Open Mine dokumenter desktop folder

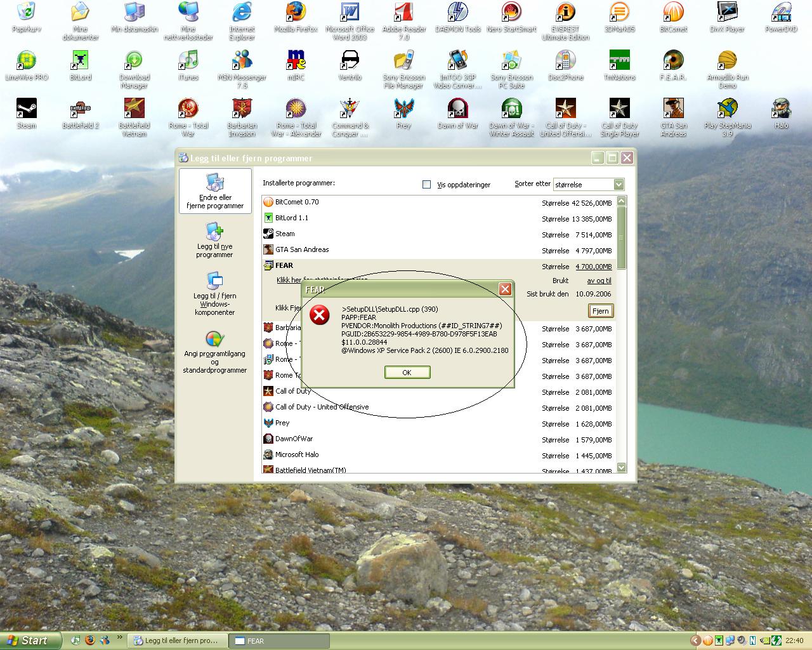pos(81,20)
